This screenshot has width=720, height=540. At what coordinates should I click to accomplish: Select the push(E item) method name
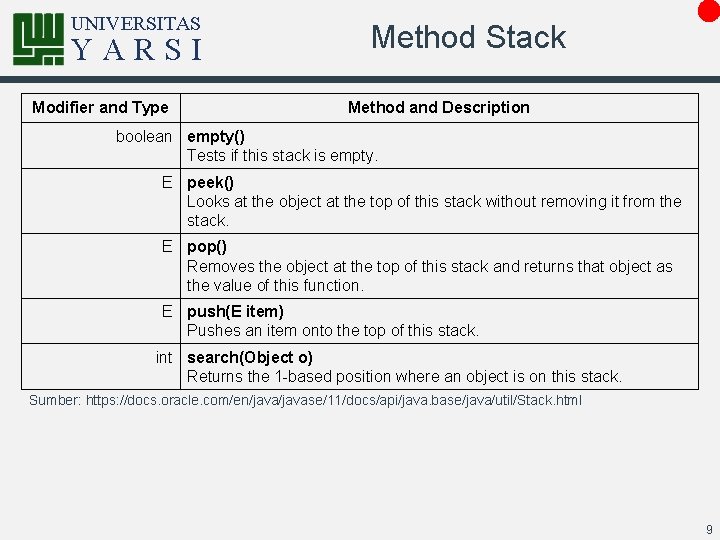pos(235,311)
